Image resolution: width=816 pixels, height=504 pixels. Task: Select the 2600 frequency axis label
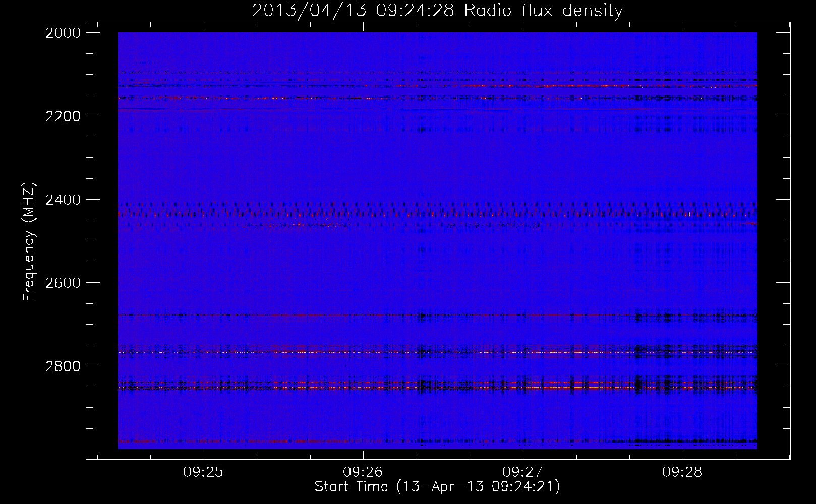[x=63, y=283]
